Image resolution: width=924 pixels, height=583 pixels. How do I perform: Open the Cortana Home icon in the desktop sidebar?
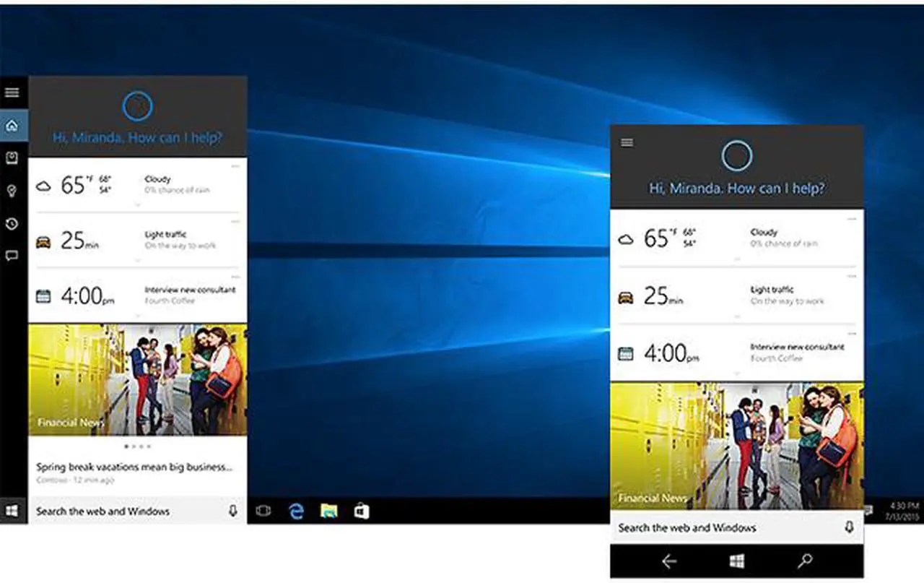pos(12,126)
